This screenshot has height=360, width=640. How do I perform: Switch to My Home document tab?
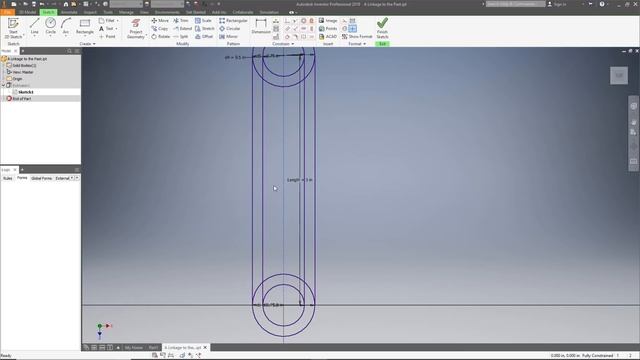click(x=134, y=347)
